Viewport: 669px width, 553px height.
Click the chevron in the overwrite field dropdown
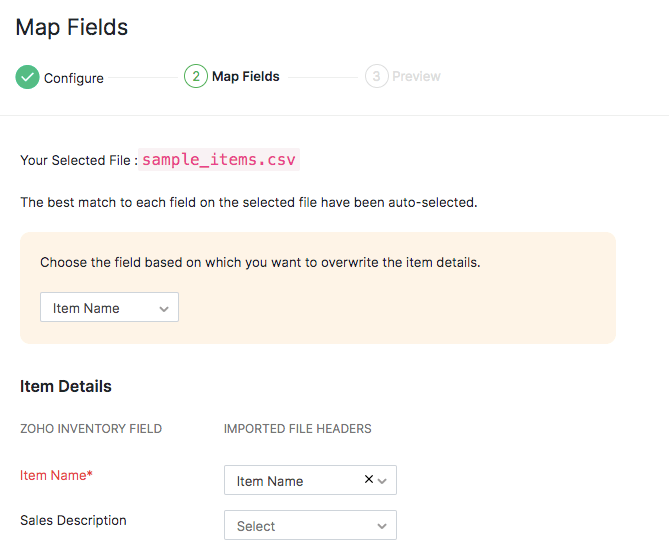tap(164, 309)
